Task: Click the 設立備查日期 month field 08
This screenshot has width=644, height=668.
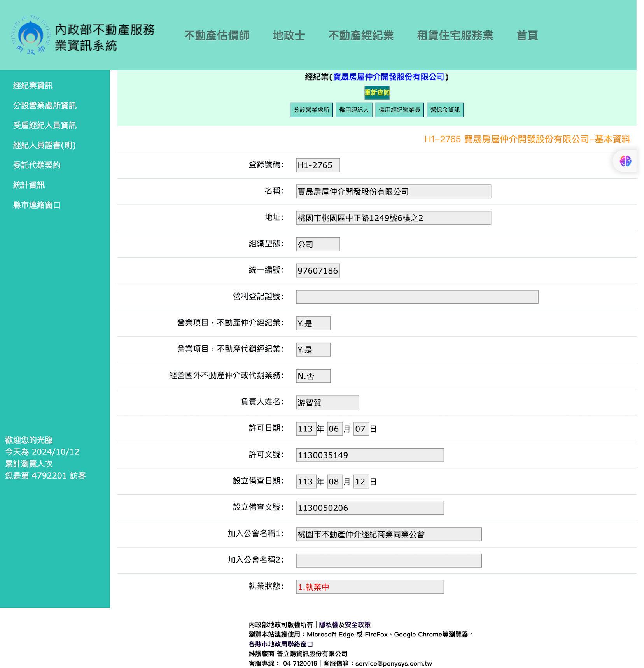Action: point(334,482)
